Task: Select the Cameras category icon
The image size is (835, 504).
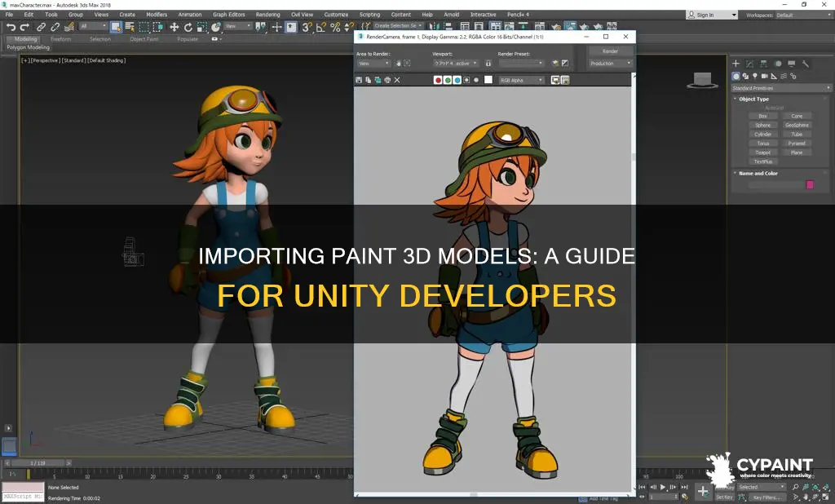Action: point(764,76)
